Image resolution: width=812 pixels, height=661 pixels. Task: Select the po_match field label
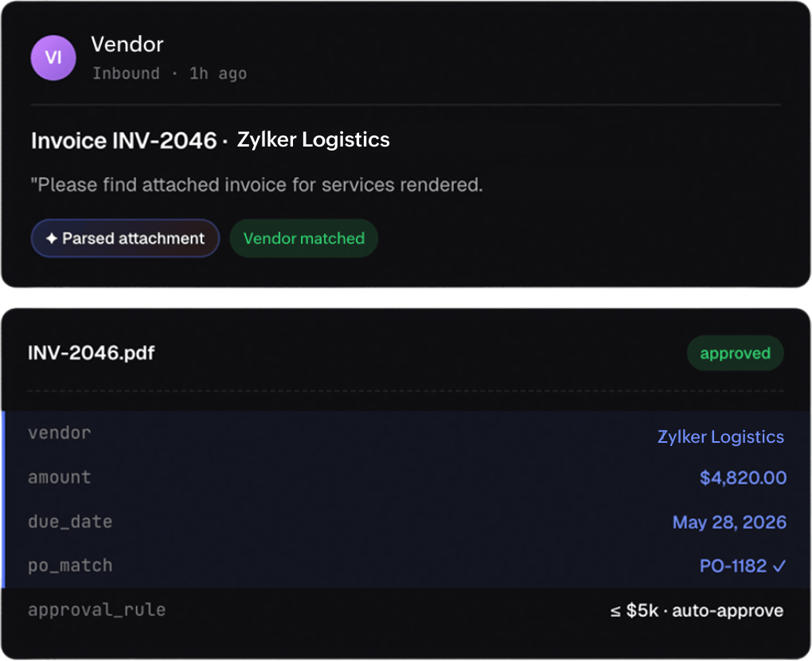(70, 565)
